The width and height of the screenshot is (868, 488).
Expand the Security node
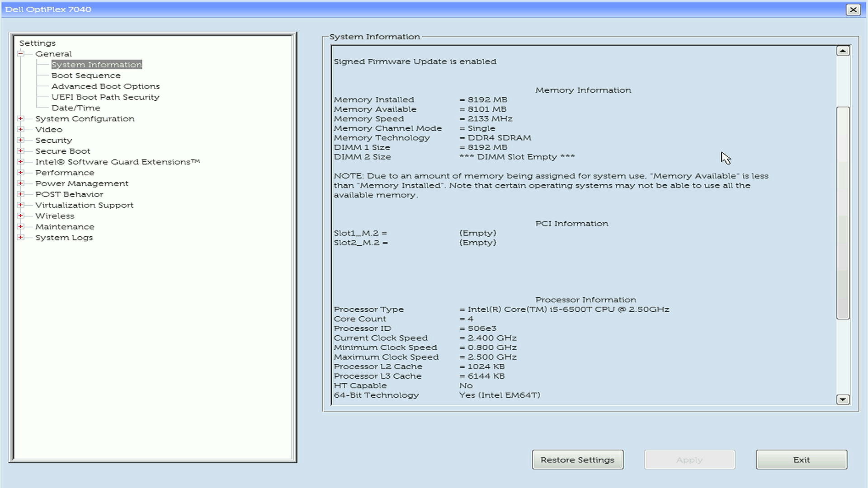20,141
